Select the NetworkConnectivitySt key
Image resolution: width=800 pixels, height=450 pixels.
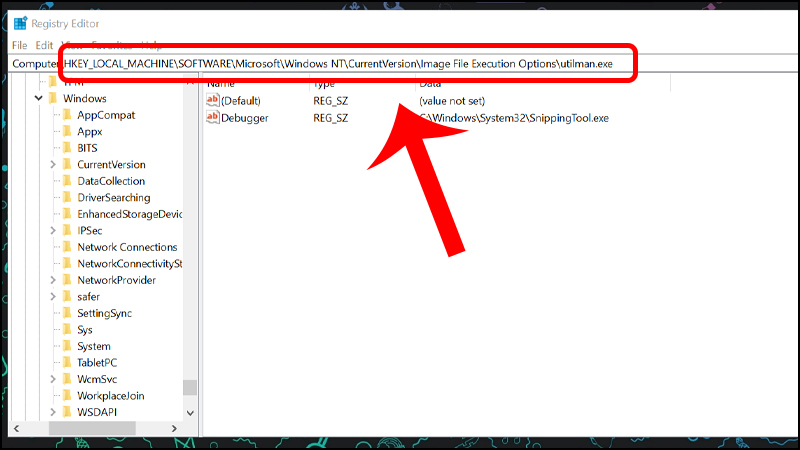(130, 264)
